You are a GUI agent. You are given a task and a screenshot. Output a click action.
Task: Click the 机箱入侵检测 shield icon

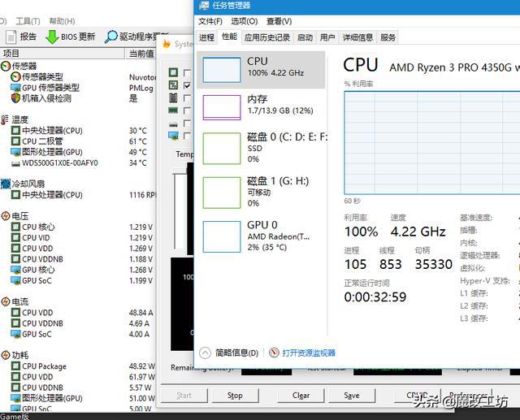click(x=15, y=98)
